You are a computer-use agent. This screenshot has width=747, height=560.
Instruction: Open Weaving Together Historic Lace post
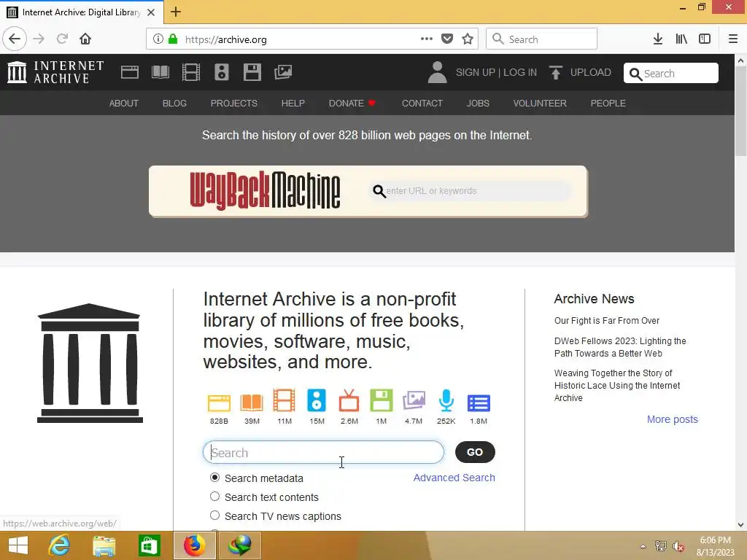(x=617, y=385)
